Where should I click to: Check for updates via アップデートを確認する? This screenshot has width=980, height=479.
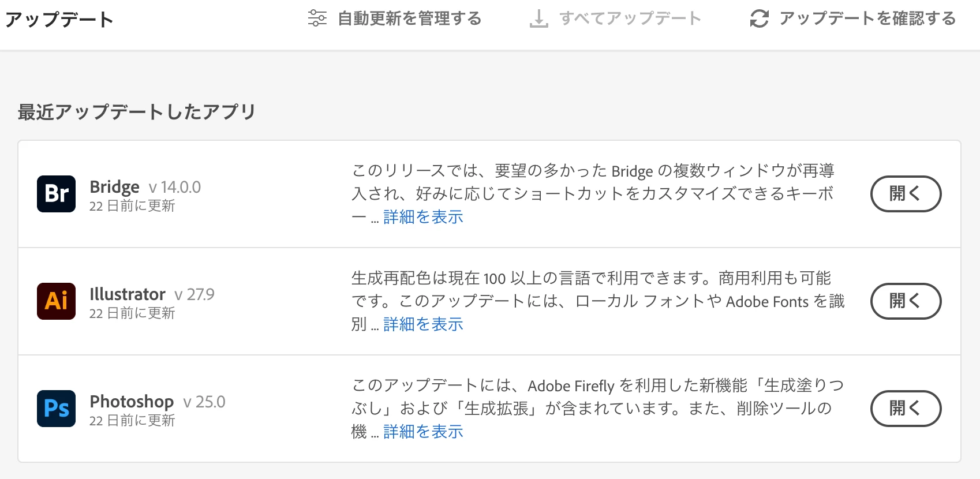[x=867, y=18]
